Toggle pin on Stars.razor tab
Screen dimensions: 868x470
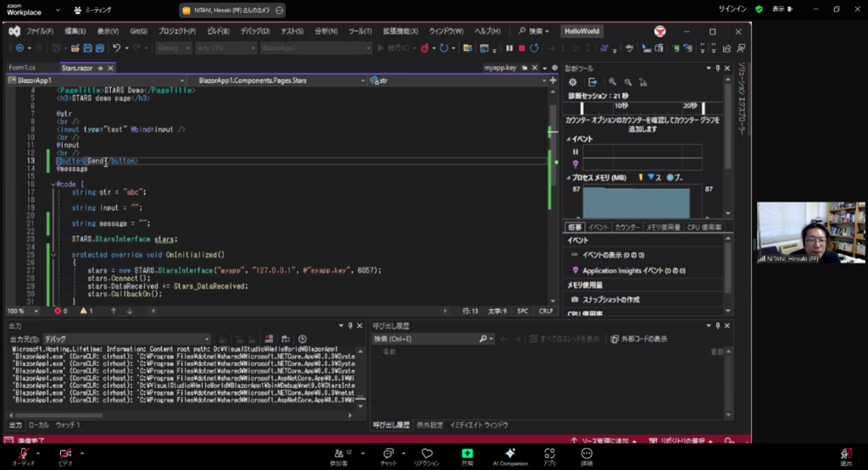pos(100,67)
